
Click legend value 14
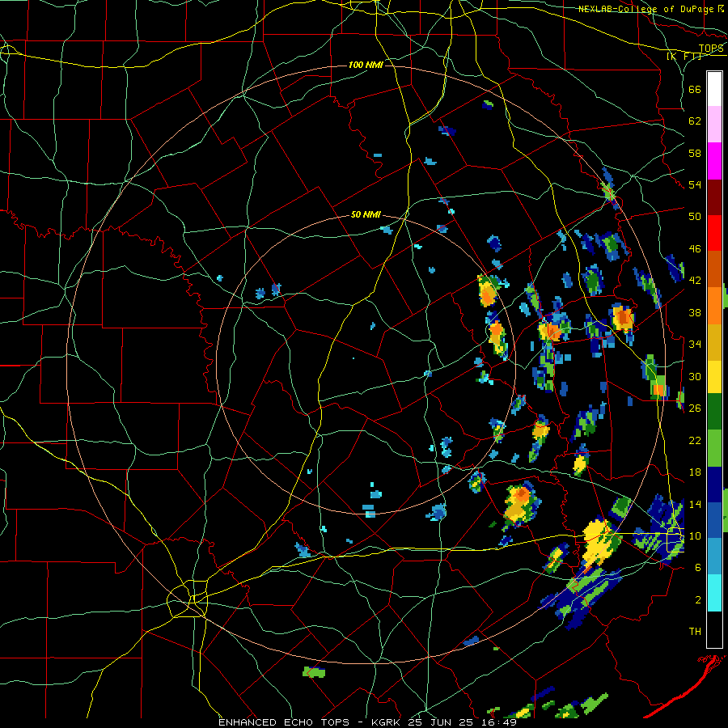695,504
